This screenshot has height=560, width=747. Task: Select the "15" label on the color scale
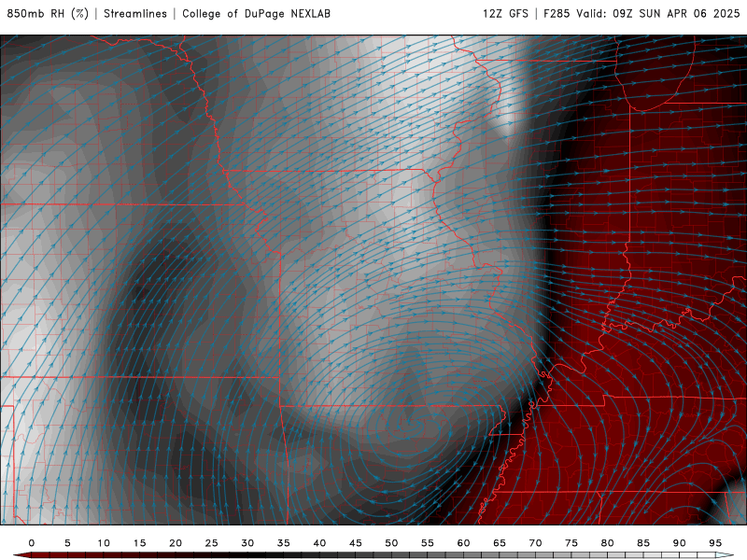click(x=139, y=543)
